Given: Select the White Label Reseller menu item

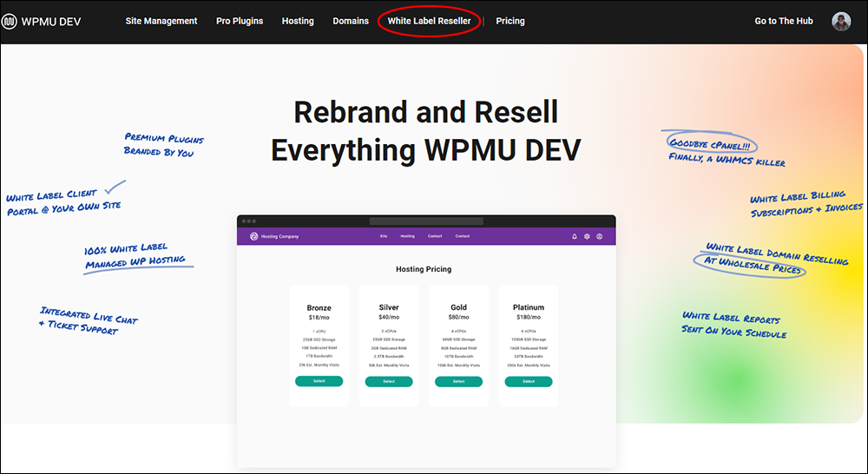Looking at the screenshot, I should point(429,21).
